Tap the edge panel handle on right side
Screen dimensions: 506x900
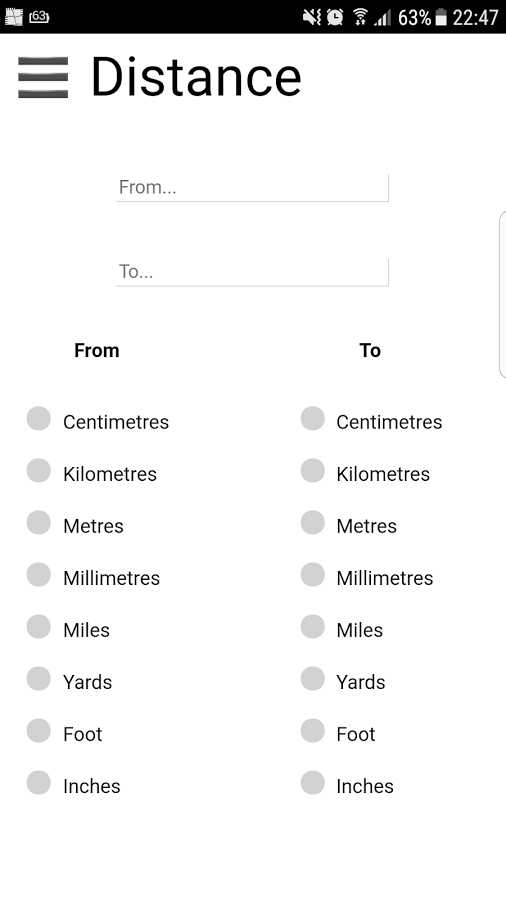click(x=503, y=294)
